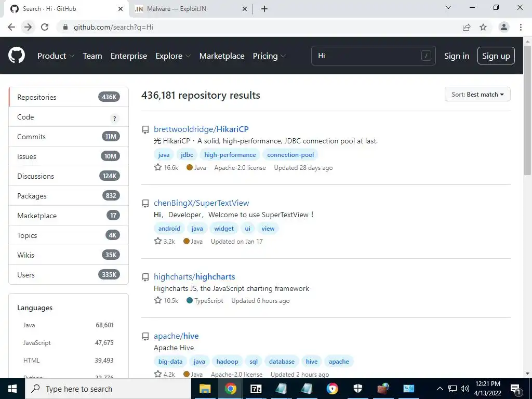Screen dimensions: 532x399
Task: Click the GitHub search input field
Action: pyautogui.click(x=373, y=56)
